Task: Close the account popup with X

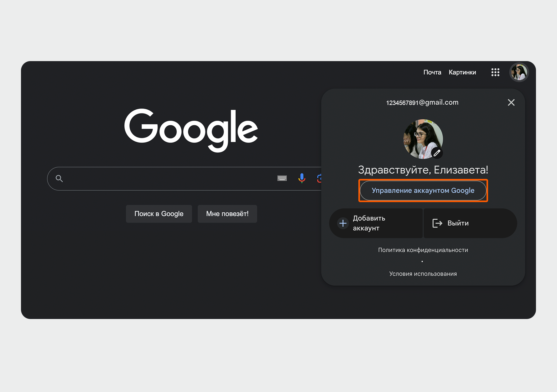Action: pyautogui.click(x=511, y=102)
